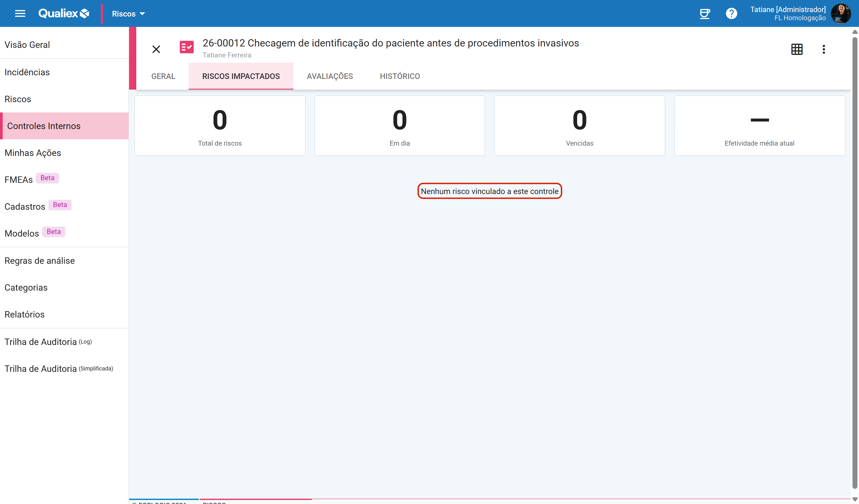Open Minhas Ações sidebar item
The height and width of the screenshot is (504, 859).
click(x=64, y=153)
